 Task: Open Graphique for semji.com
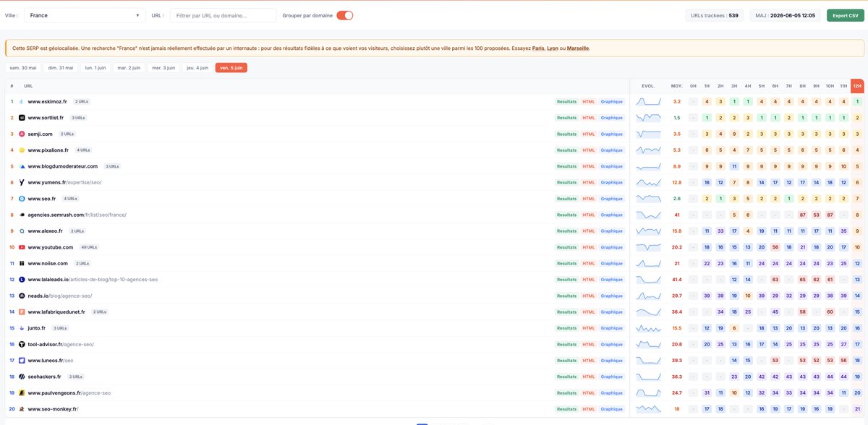[x=612, y=134]
